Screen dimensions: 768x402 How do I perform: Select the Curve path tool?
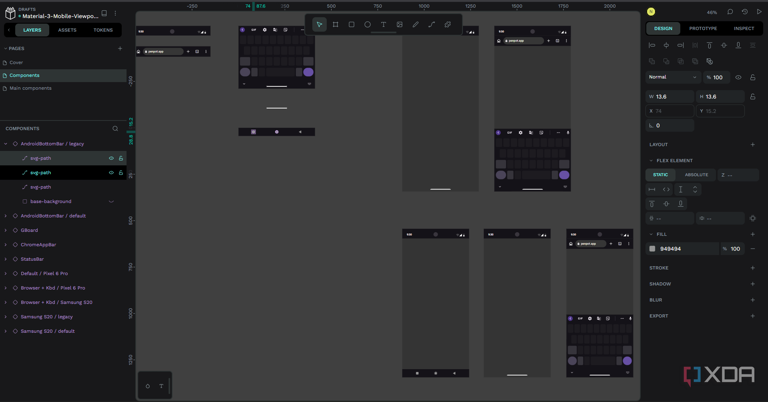click(415, 24)
